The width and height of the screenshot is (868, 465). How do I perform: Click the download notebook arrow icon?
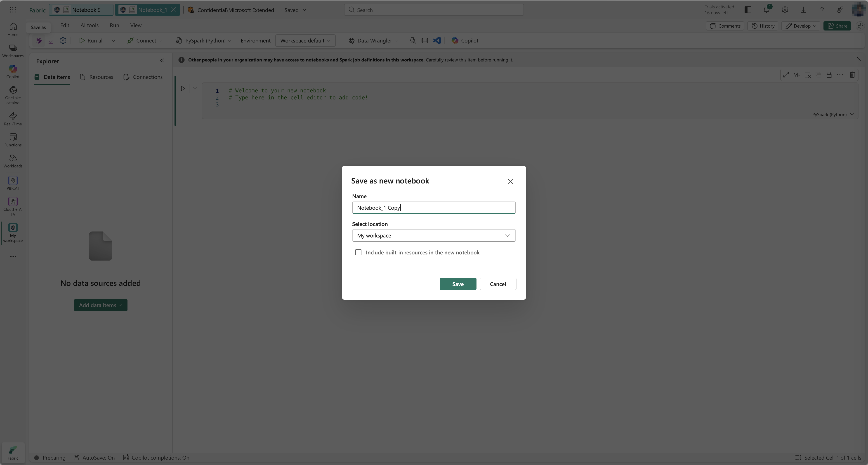51,41
